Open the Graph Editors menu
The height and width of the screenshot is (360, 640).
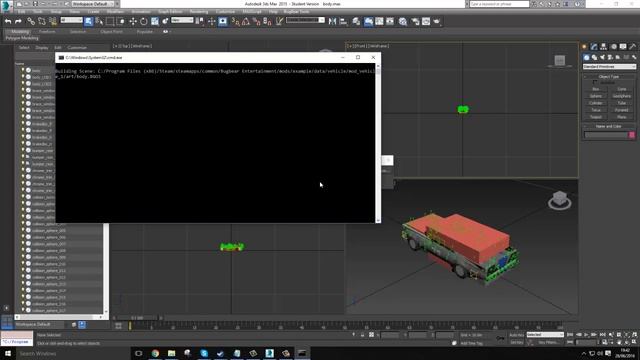[170, 12]
